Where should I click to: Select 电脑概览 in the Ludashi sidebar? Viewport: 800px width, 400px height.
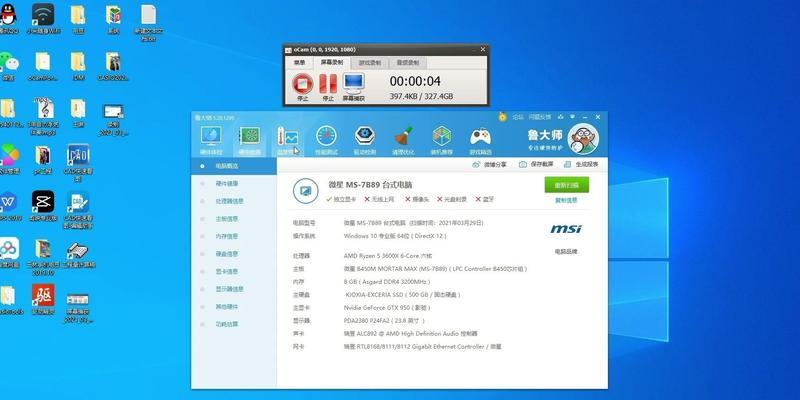coord(234,166)
